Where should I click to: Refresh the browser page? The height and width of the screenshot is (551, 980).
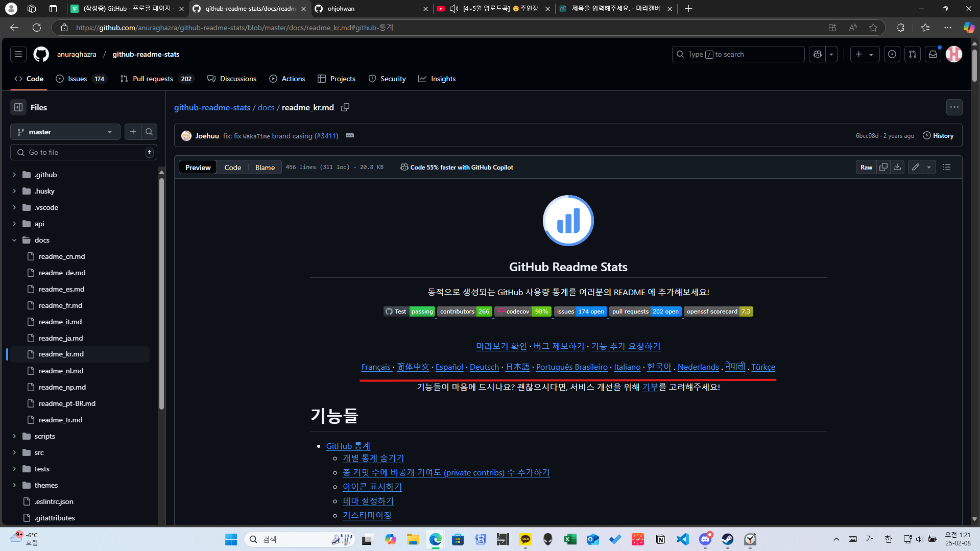pyautogui.click(x=37, y=28)
